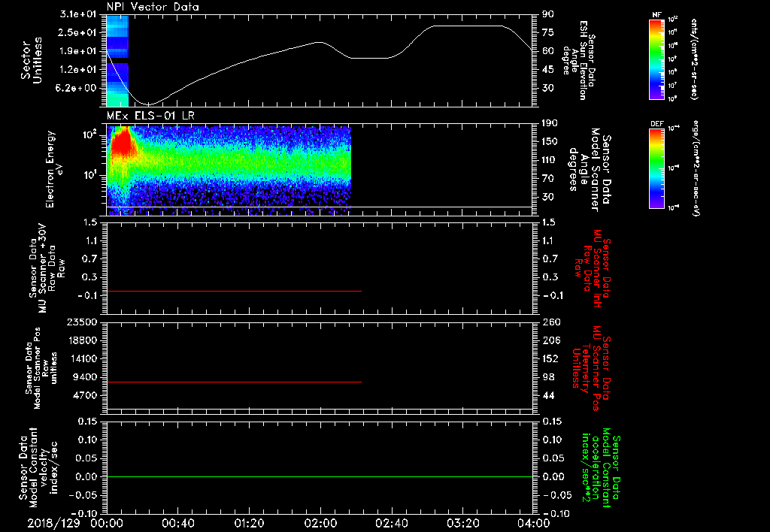The width and height of the screenshot is (770, 532).
Task: Click the "ESH Sun Elevation Angle" axis label
Action: pyautogui.click(x=578, y=60)
